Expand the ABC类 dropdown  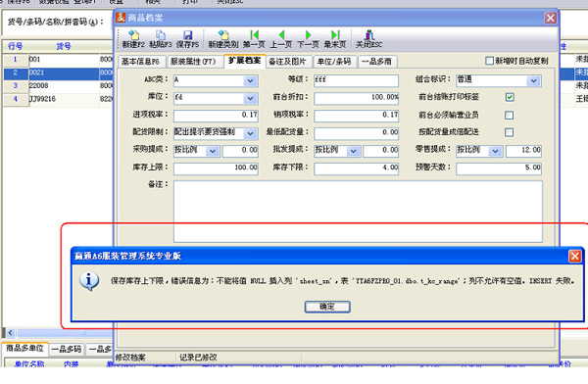pyautogui.click(x=250, y=81)
